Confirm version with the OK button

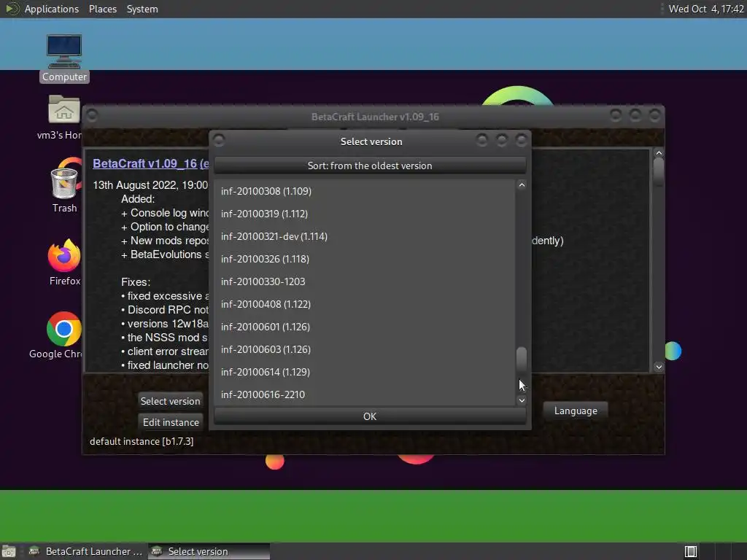click(x=370, y=416)
